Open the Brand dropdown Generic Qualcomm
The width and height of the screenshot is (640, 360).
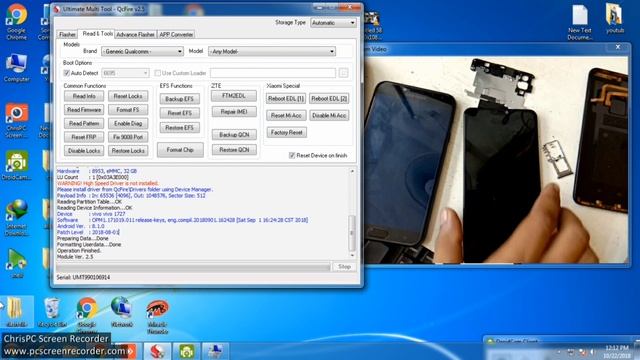[x=142, y=51]
